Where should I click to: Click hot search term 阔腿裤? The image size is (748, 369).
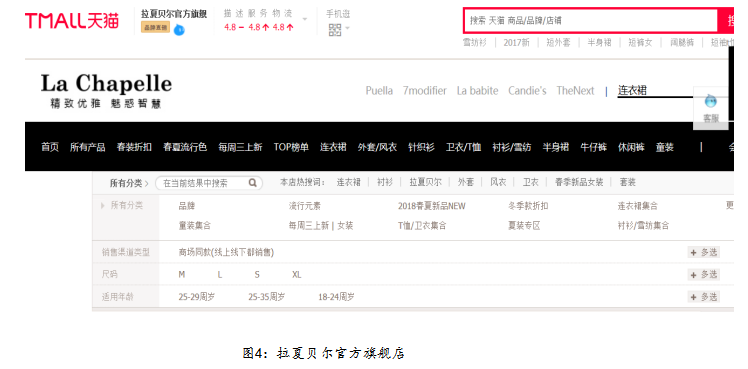coord(681,42)
